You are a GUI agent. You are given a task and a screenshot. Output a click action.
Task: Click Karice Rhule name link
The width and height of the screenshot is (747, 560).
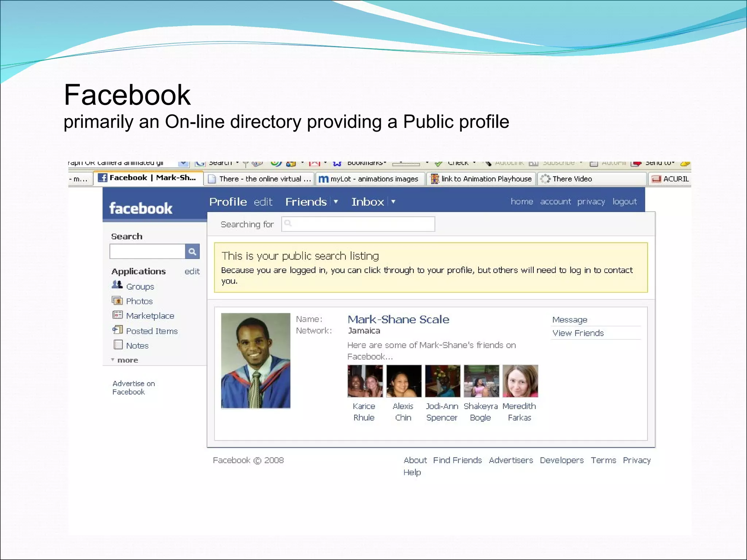(364, 412)
